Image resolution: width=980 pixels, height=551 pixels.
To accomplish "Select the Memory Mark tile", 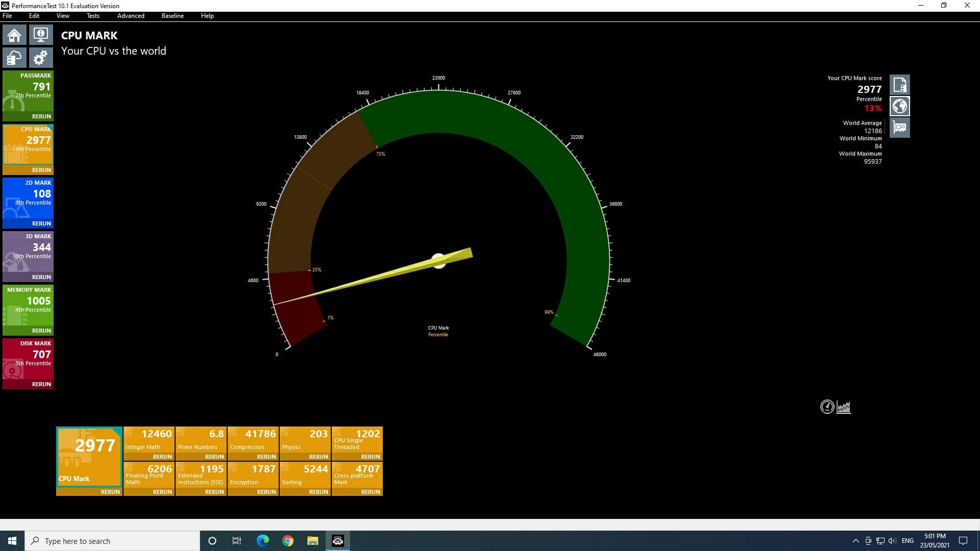I will (x=28, y=305).
